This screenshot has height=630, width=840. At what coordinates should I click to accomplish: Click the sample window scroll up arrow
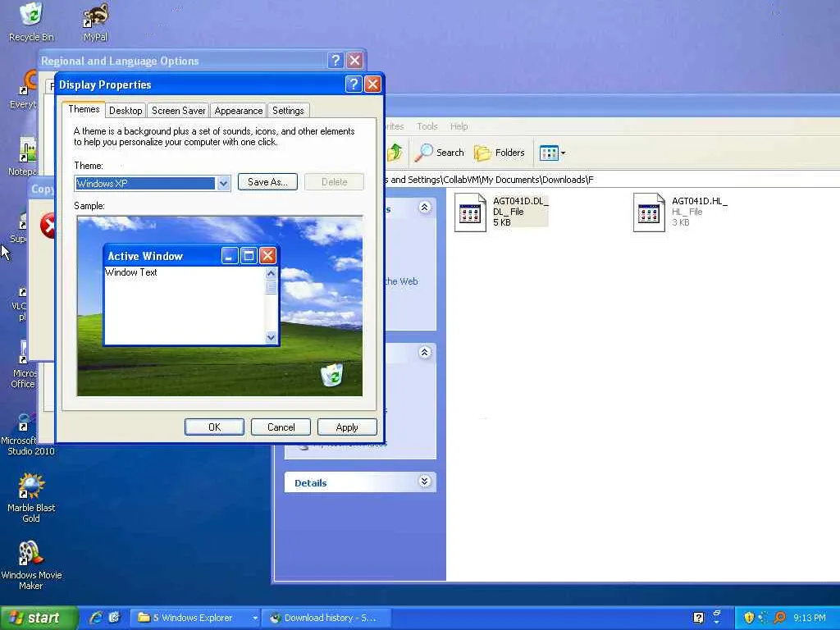pos(271,273)
